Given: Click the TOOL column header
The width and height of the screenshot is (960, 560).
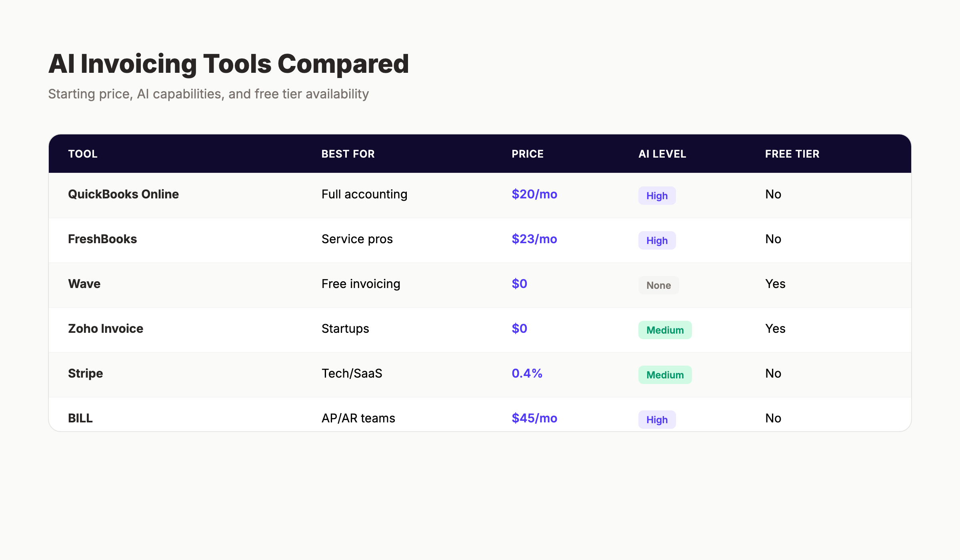Looking at the screenshot, I should (83, 154).
